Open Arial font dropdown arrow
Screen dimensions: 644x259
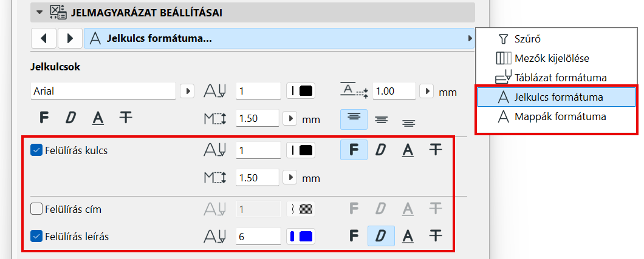[187, 91]
